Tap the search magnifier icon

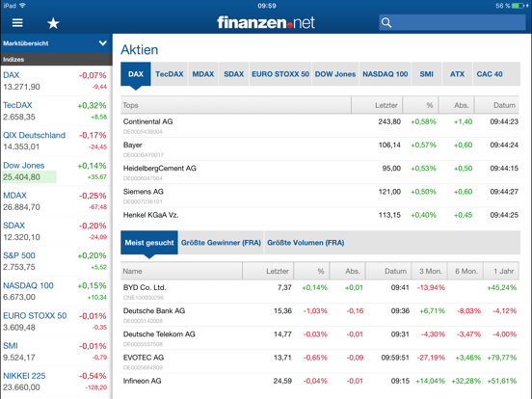[386, 23]
